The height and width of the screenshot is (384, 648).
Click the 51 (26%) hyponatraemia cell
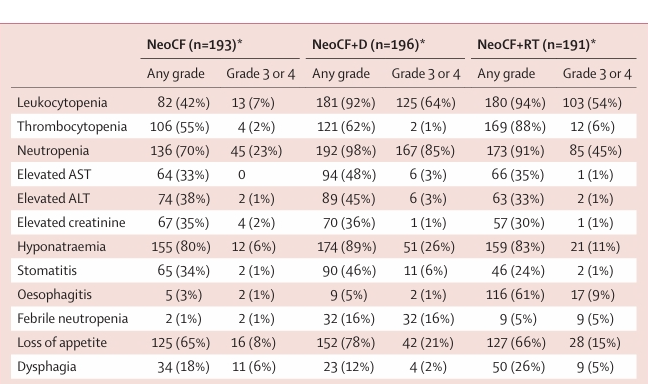pyautogui.click(x=429, y=246)
